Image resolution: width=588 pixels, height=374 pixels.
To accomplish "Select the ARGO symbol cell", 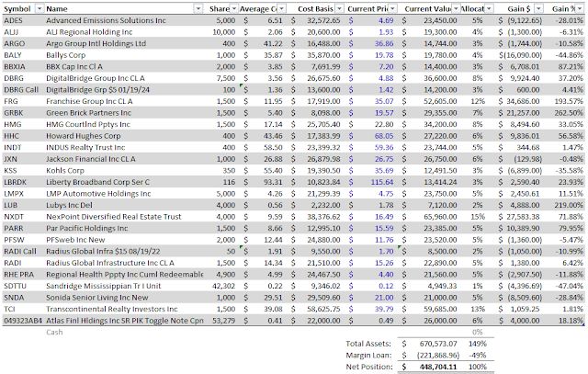I will pos(15,43).
